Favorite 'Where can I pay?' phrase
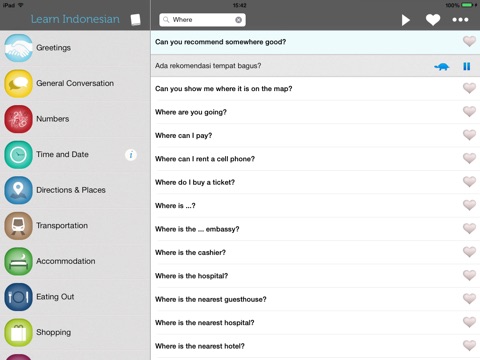Viewport: 480px width, 360px height. tap(469, 135)
